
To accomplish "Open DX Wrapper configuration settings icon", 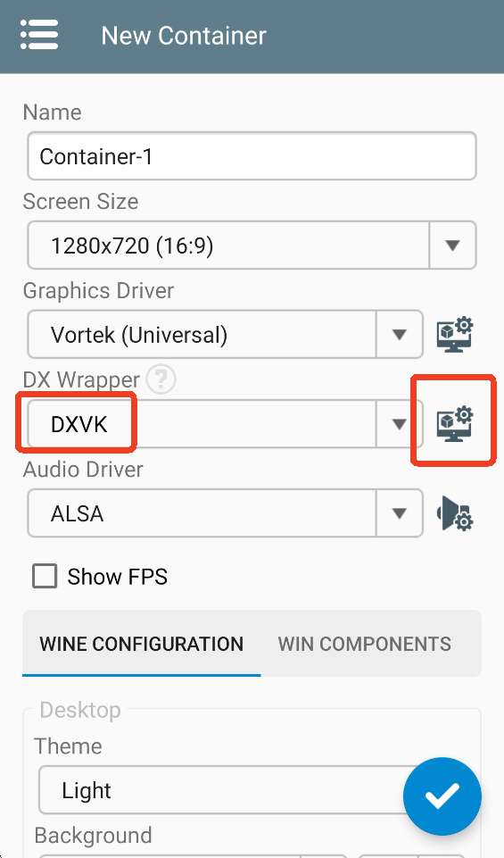I will (x=455, y=424).
